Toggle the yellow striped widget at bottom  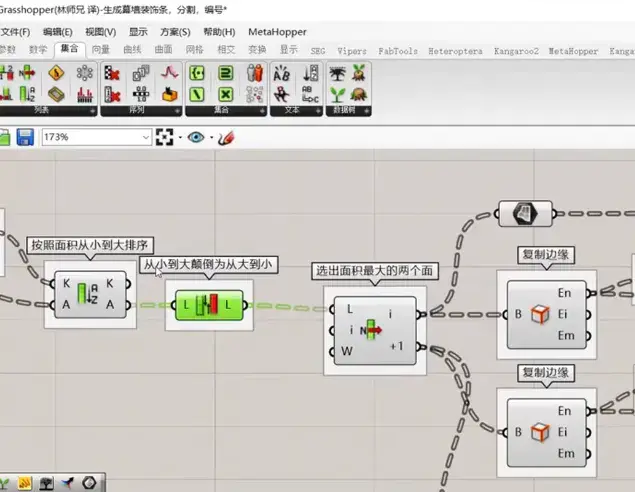tap(25, 483)
